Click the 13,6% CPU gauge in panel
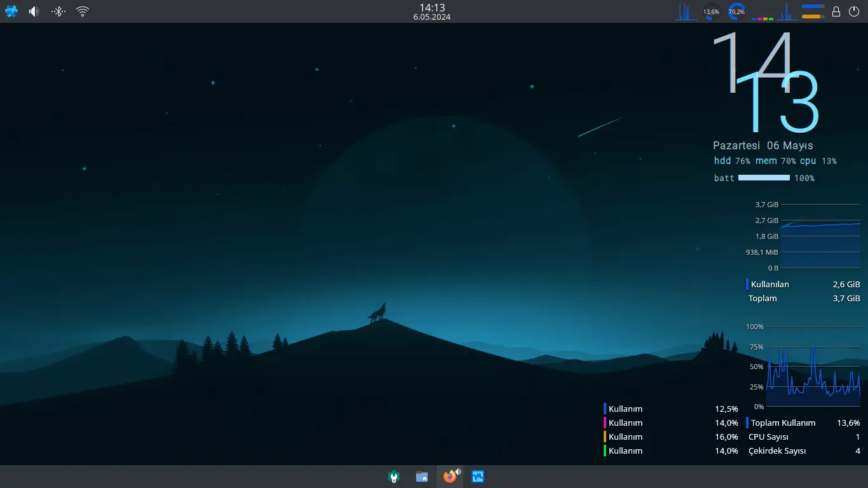 click(x=711, y=11)
